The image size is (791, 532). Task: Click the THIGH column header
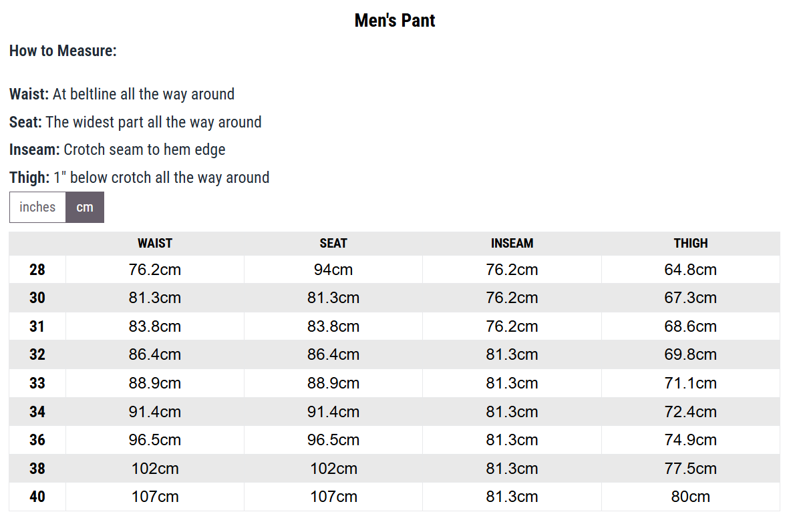tap(691, 244)
